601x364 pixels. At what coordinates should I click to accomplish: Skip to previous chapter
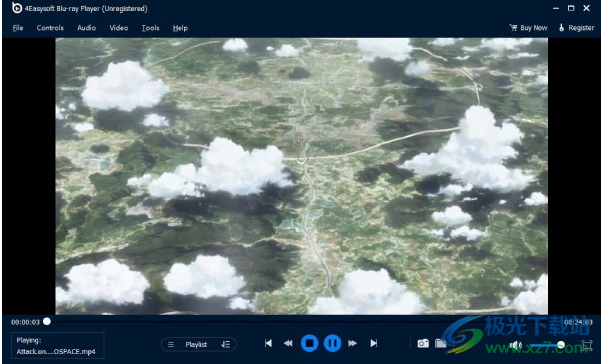pyautogui.click(x=268, y=343)
